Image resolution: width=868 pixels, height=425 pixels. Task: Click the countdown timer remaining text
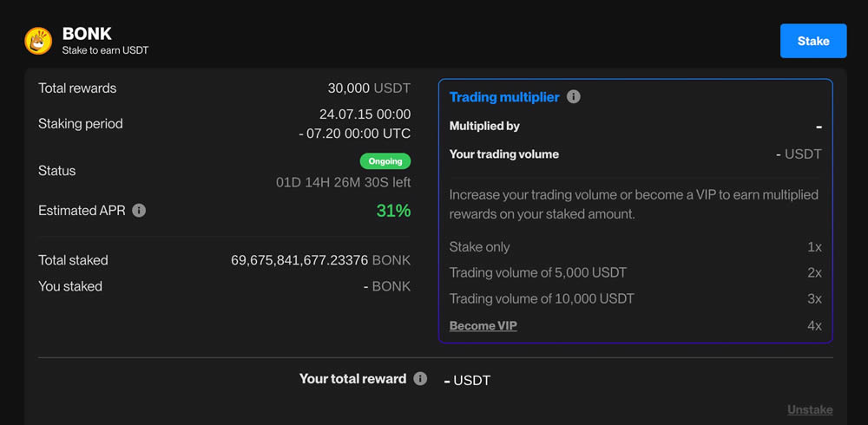click(343, 182)
